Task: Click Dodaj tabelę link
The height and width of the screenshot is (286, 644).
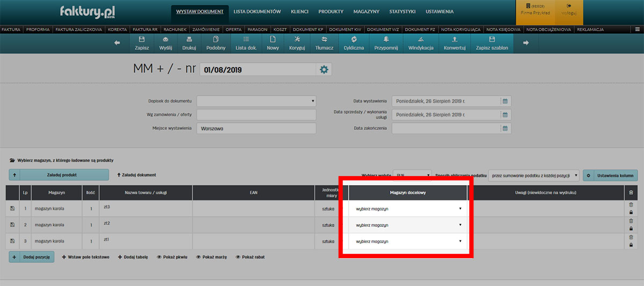Action: (133, 257)
